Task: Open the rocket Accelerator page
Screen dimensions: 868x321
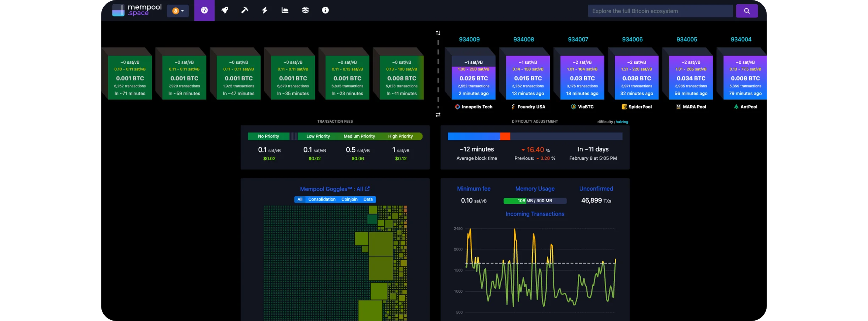Action: (225, 10)
